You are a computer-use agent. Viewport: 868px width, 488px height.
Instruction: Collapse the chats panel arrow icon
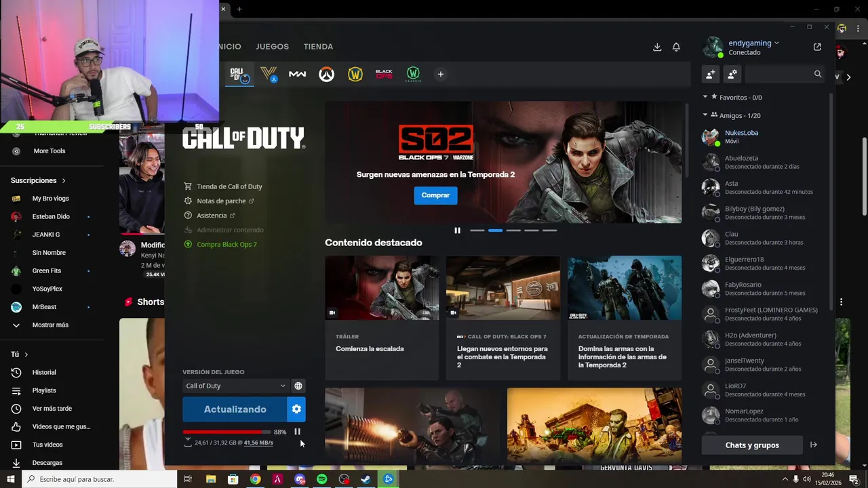click(x=814, y=445)
